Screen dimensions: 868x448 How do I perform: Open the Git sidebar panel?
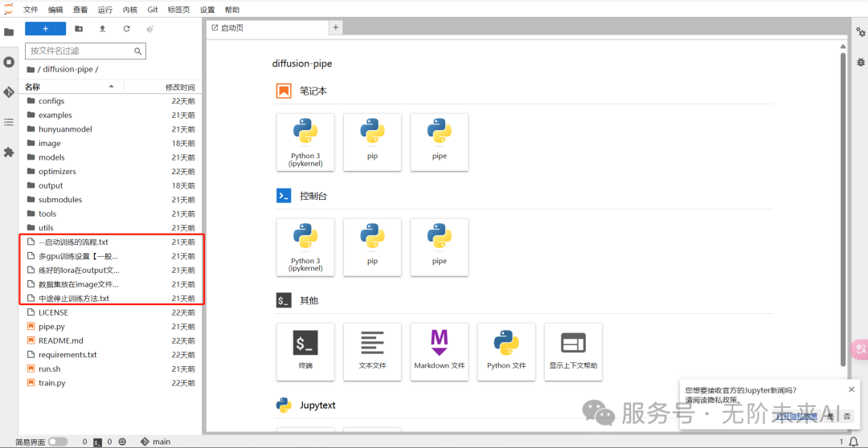(x=9, y=92)
